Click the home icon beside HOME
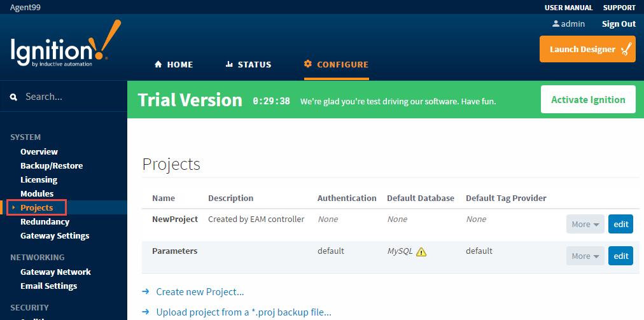This screenshot has height=320, width=644. 158,64
